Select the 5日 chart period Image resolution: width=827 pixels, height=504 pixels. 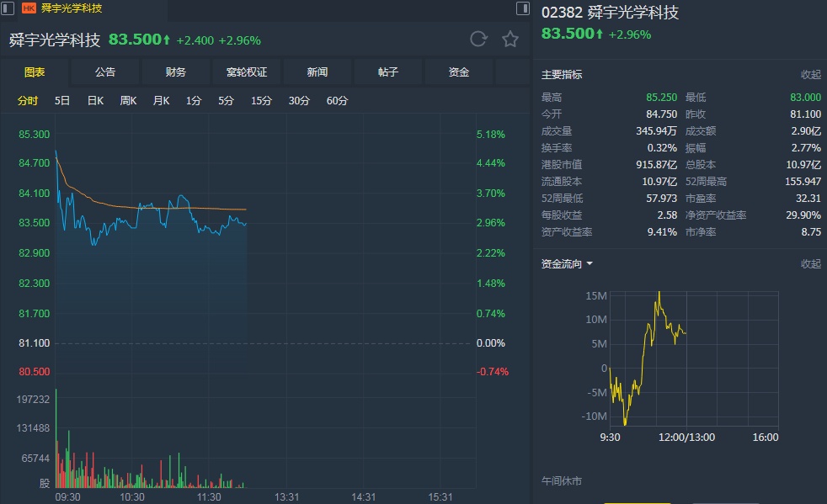62,101
